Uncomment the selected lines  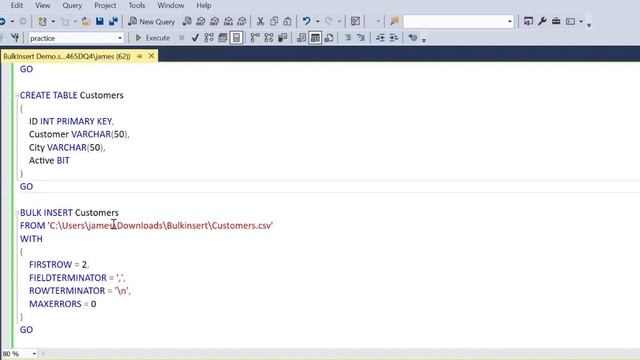coord(361,38)
